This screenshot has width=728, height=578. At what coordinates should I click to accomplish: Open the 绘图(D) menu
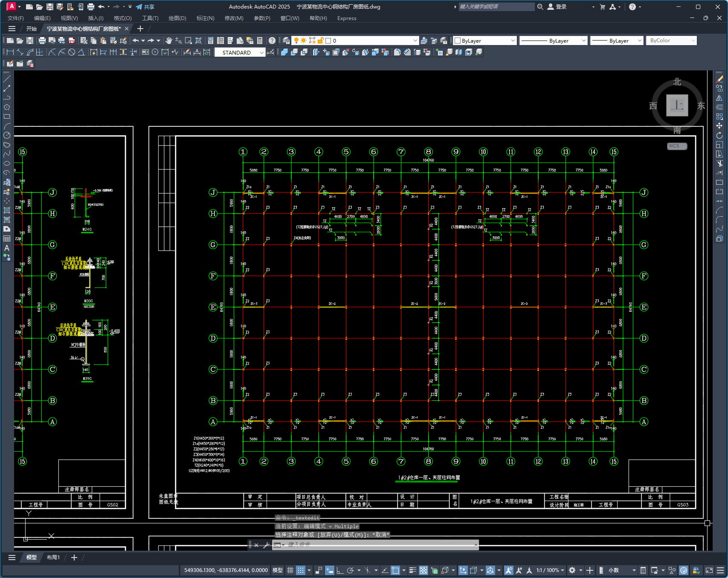click(x=177, y=18)
